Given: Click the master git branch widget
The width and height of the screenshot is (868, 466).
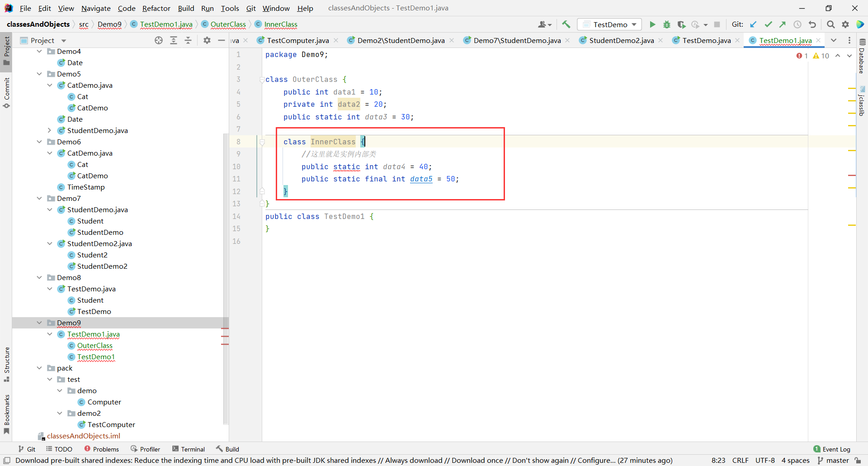Looking at the screenshot, I should 833,460.
